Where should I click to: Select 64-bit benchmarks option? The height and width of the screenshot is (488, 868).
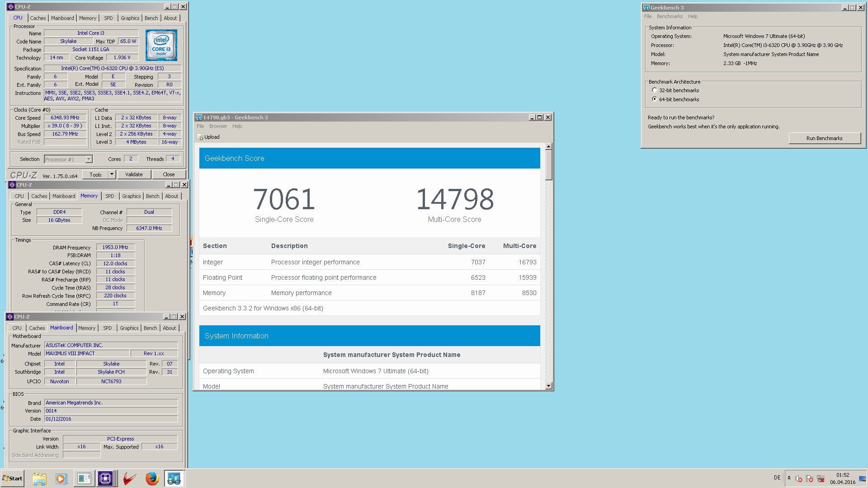pyautogui.click(x=655, y=99)
